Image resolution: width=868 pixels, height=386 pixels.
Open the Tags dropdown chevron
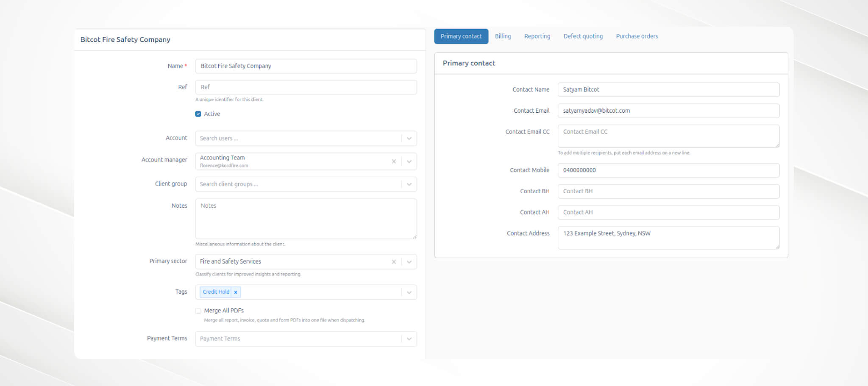tap(409, 292)
